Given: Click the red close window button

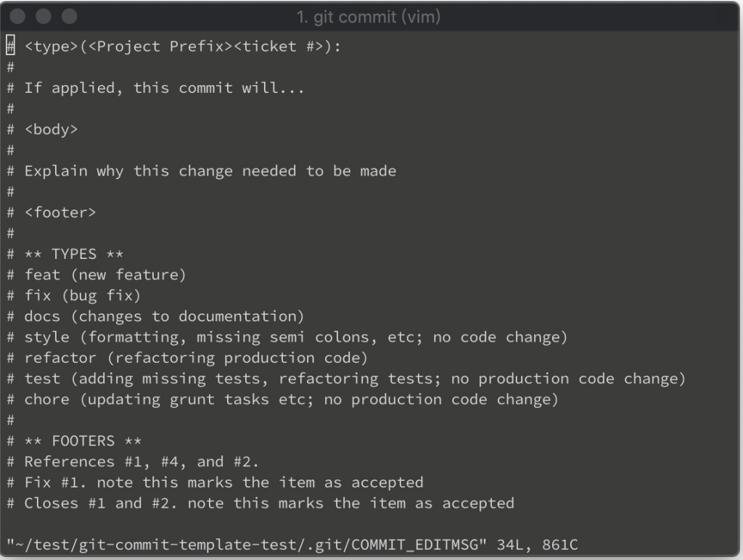Looking at the screenshot, I should [x=17, y=16].
